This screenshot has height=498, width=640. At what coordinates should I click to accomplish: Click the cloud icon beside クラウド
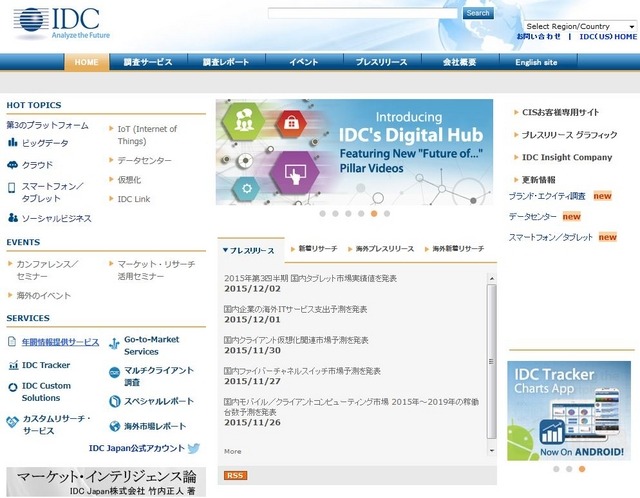click(13, 165)
